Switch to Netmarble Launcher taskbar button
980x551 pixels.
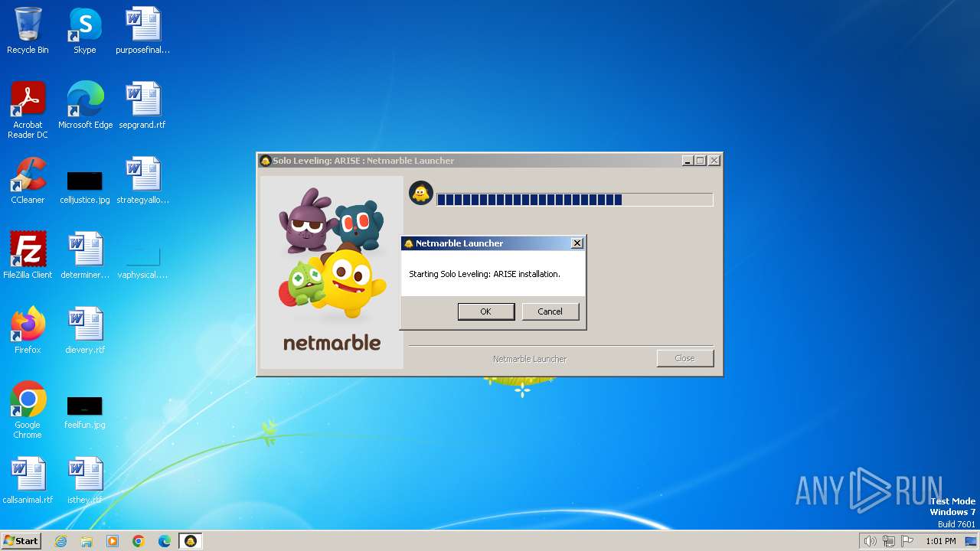[x=191, y=541]
